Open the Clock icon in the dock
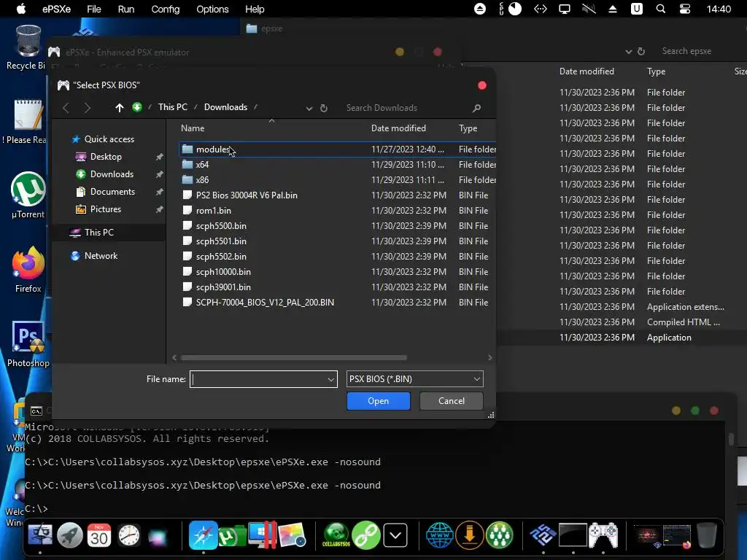This screenshot has height=560, width=747. [128, 536]
